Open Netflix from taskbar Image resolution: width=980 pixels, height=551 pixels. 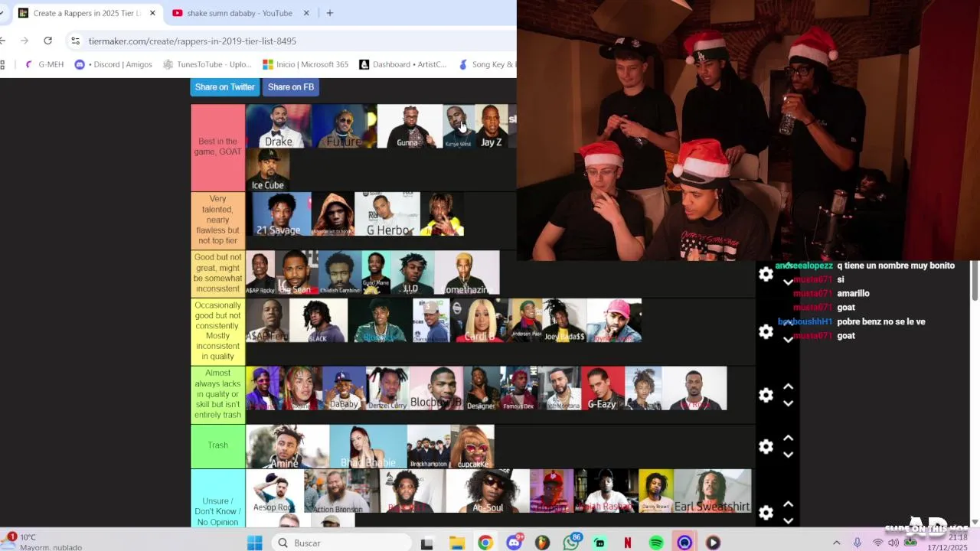pyautogui.click(x=628, y=543)
